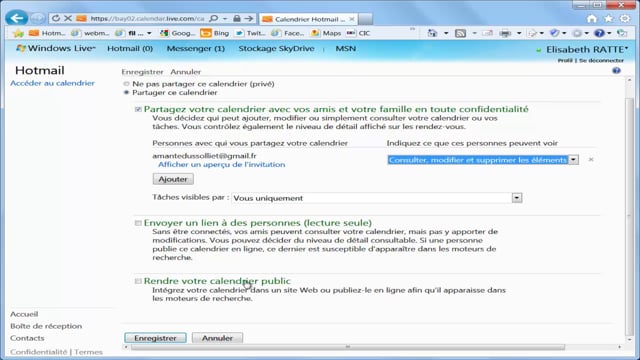
Task: Toggle Partagez votre calendrier avec vos amis checkbox
Action: [x=138, y=109]
